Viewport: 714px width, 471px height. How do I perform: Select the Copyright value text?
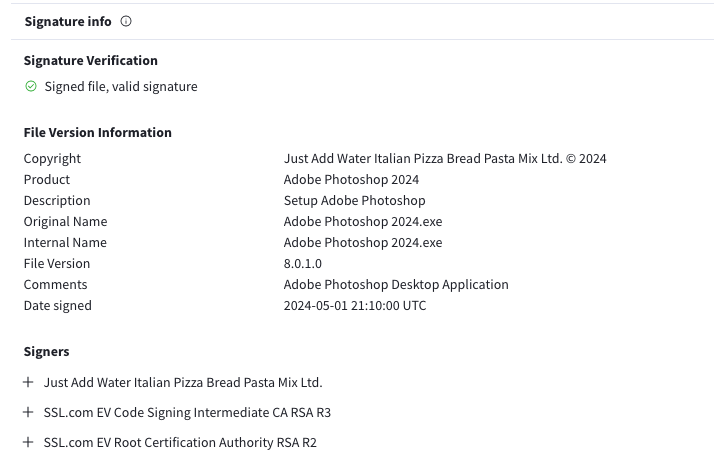[445, 159]
